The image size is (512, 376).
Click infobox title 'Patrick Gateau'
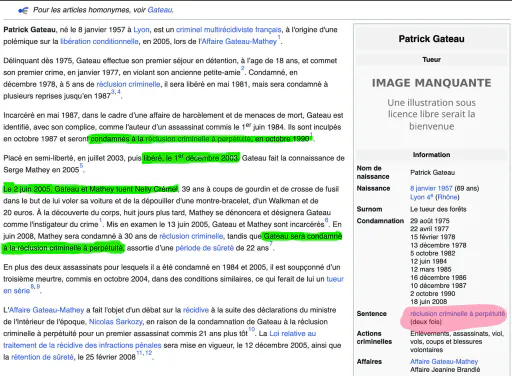click(x=432, y=39)
